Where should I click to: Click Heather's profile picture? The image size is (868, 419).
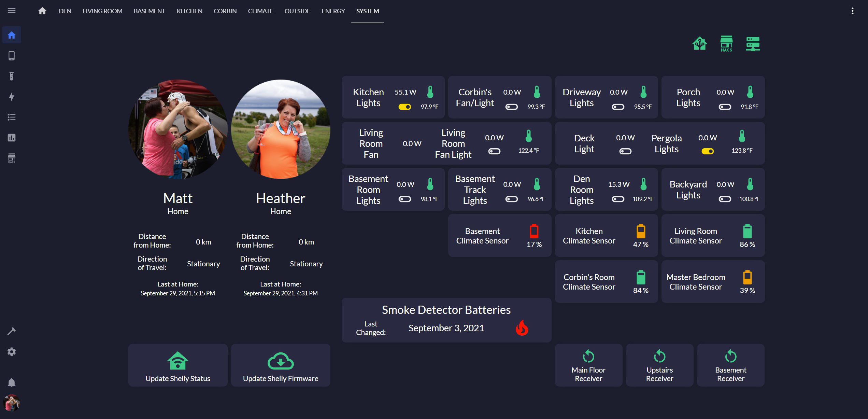(281, 129)
